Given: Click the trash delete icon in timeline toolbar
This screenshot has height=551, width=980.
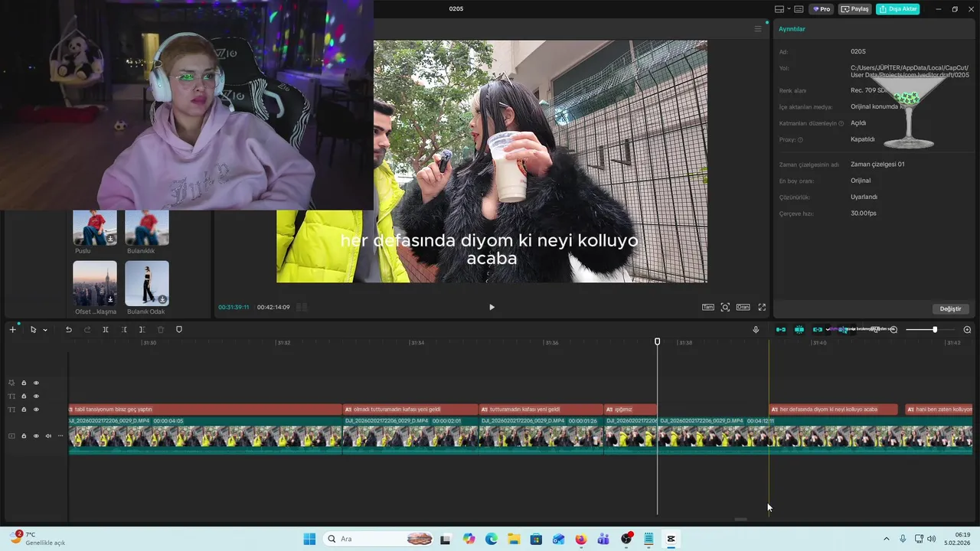Looking at the screenshot, I should [160, 330].
